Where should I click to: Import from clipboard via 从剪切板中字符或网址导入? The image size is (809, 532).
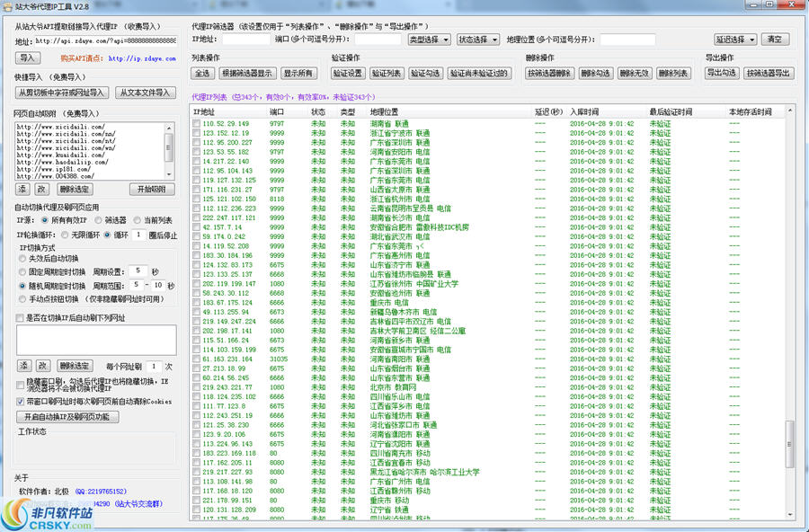pos(61,93)
